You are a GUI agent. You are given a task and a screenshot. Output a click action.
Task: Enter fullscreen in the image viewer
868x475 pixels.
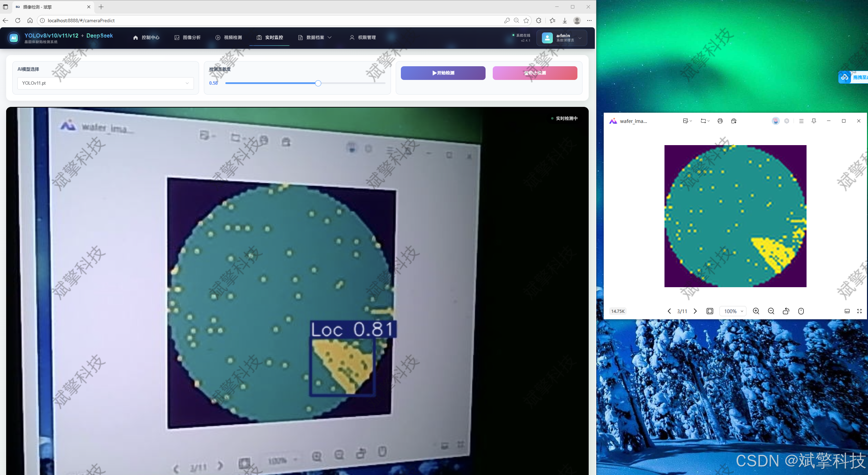pyautogui.click(x=859, y=311)
